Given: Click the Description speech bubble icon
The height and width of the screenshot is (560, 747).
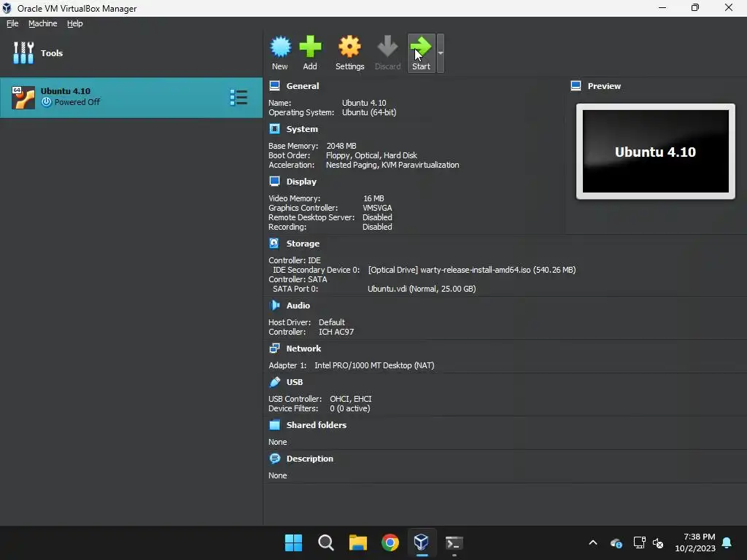Looking at the screenshot, I should 274,458.
